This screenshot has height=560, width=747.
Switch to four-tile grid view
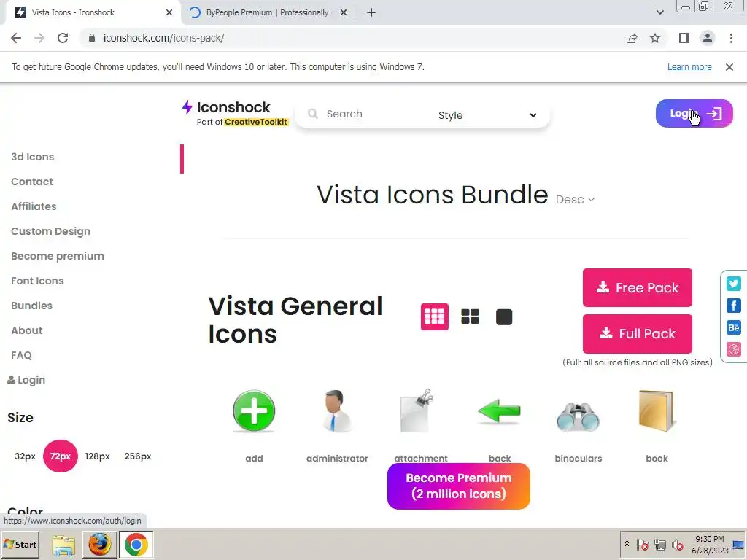pyautogui.click(x=470, y=316)
